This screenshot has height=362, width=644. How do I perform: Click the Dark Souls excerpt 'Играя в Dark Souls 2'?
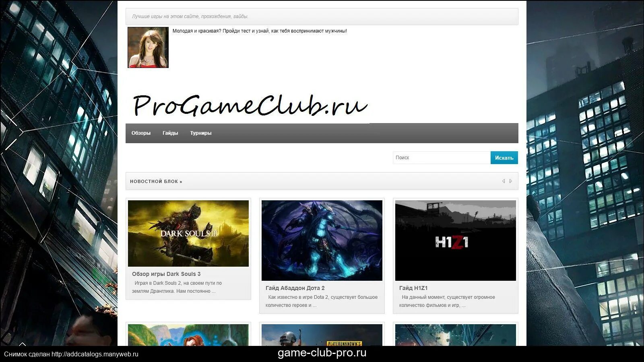point(177,287)
